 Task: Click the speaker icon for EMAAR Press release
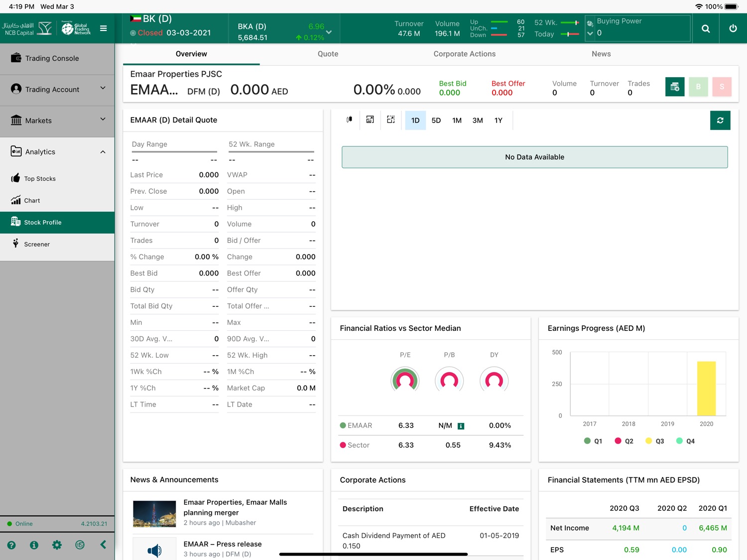tap(154, 550)
